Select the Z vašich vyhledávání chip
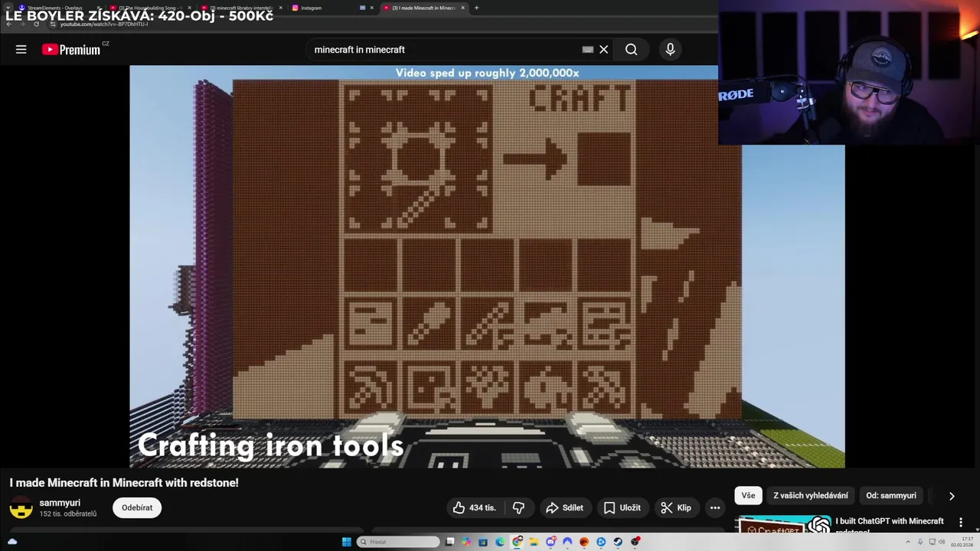 (x=810, y=495)
